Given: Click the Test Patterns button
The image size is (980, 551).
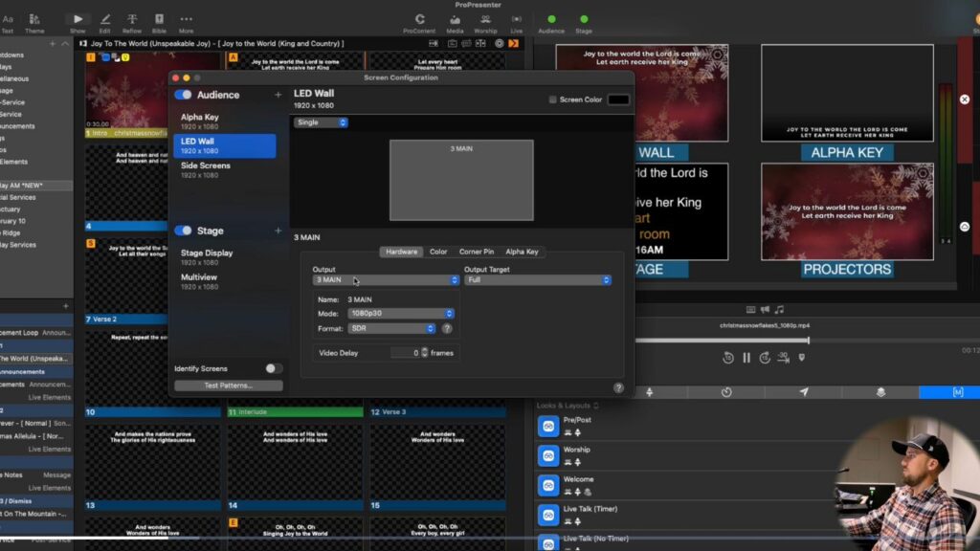Looking at the screenshot, I should (229, 386).
